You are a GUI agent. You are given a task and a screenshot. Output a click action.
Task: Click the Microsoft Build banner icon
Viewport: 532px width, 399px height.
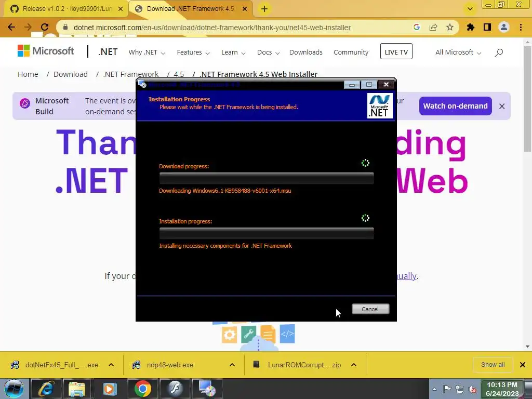tap(25, 103)
